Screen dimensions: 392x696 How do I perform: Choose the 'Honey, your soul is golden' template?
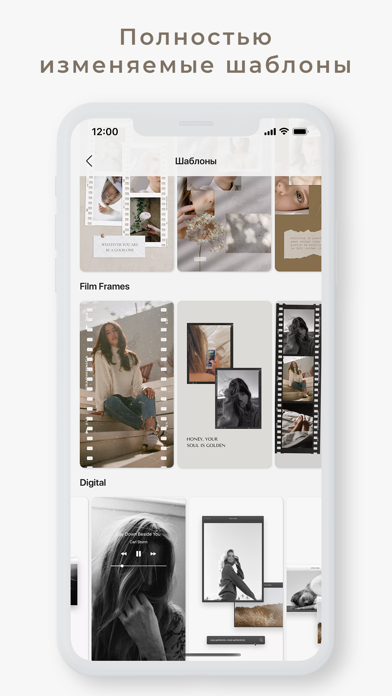click(224, 384)
